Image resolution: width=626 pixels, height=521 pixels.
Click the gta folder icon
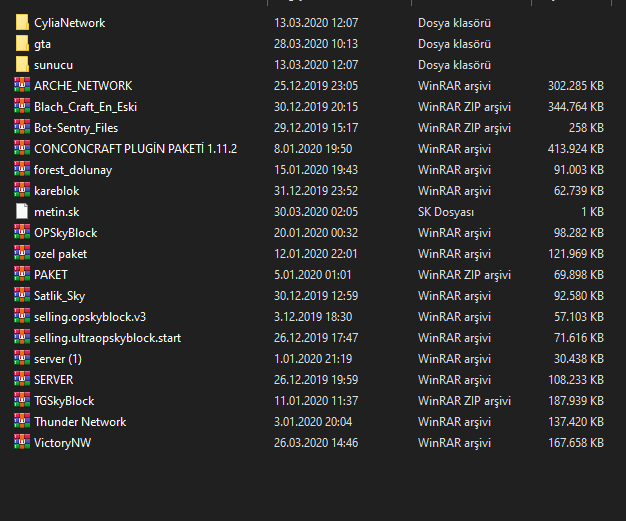(x=22, y=44)
